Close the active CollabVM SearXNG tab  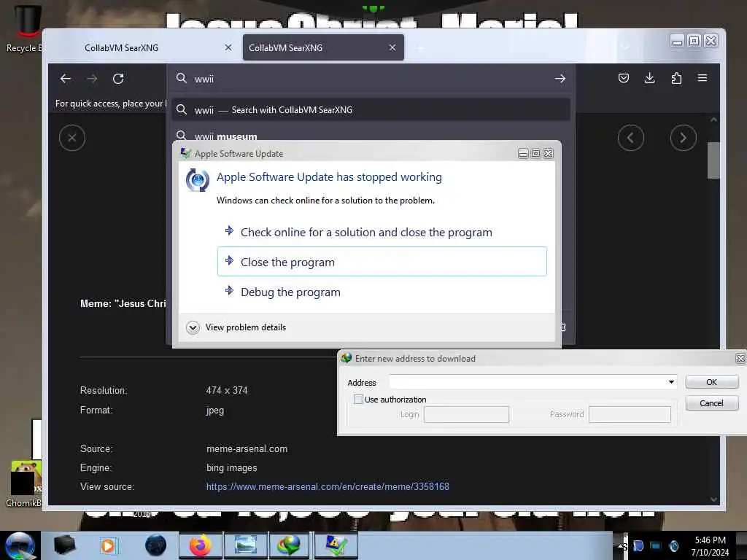pyautogui.click(x=392, y=47)
